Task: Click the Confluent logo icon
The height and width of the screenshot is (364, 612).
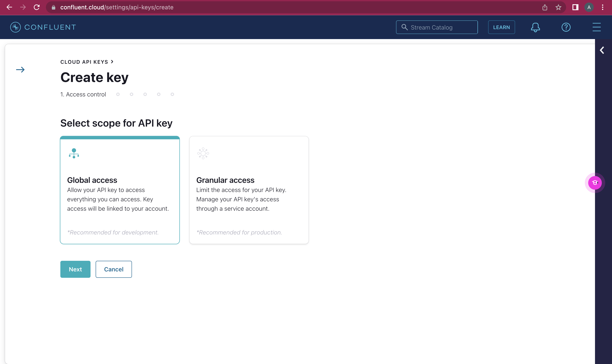Action: (16, 27)
